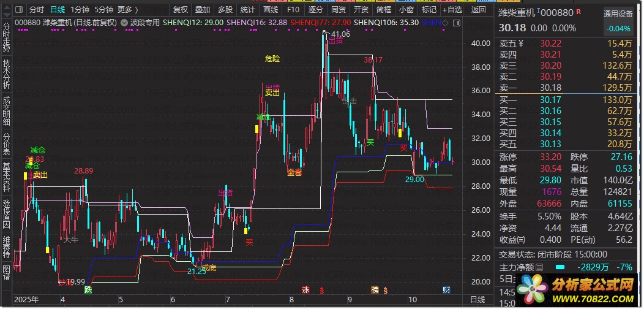This screenshot has width=644, height=309.
Task: Click the red R icon beside 000880
Action: [578, 12]
